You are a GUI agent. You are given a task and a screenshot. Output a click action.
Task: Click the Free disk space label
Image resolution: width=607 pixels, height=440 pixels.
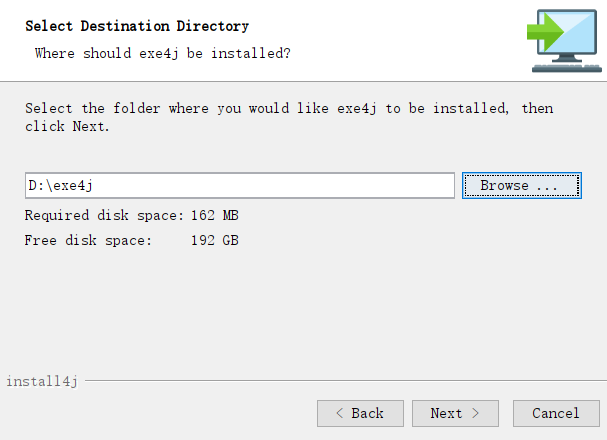[88, 240]
